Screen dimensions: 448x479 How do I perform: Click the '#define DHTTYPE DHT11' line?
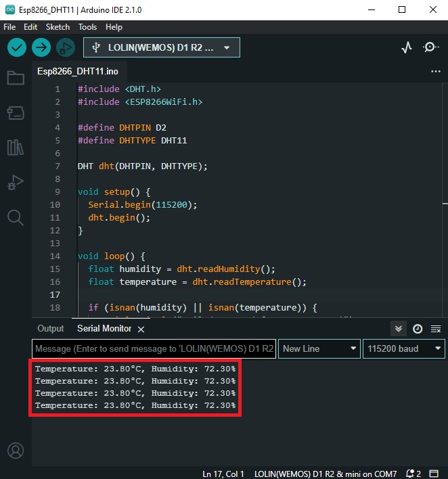132,140
